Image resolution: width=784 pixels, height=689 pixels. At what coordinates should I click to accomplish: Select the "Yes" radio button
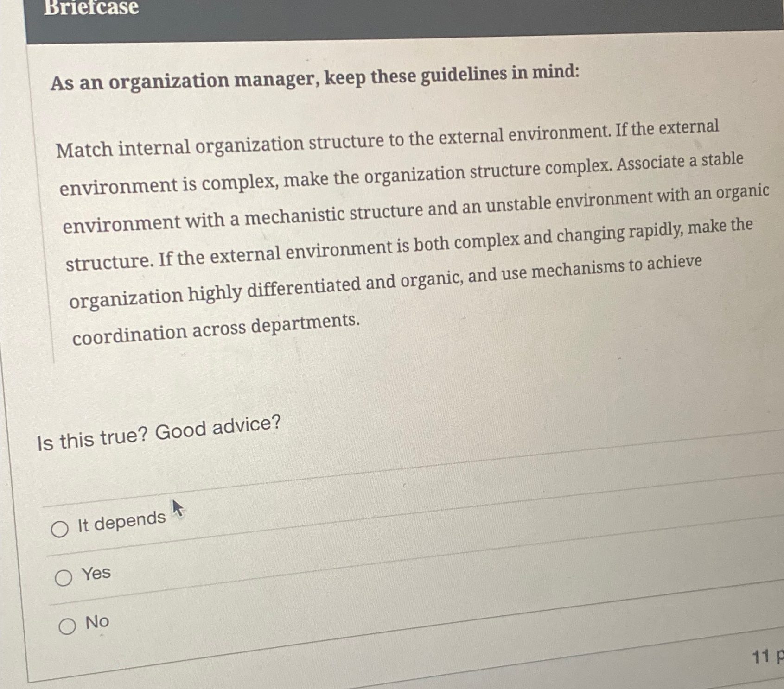pyautogui.click(x=65, y=577)
